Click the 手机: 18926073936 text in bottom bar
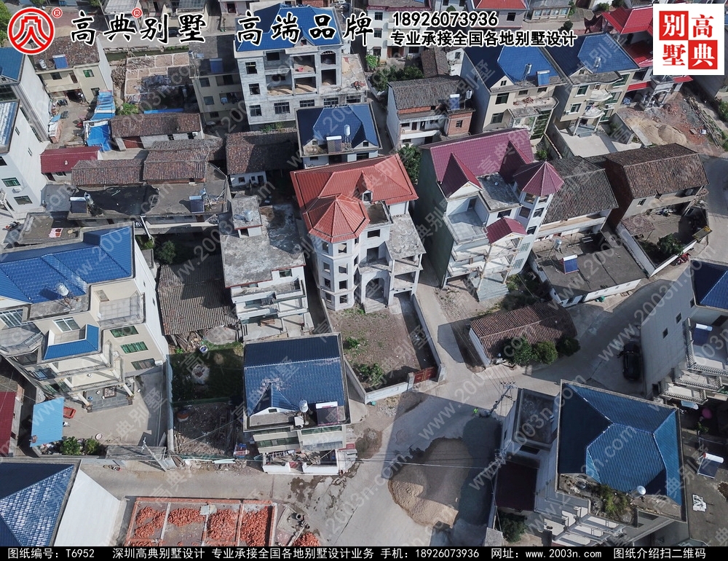The height and width of the screenshot is (561, 728). pyautogui.click(x=430, y=554)
